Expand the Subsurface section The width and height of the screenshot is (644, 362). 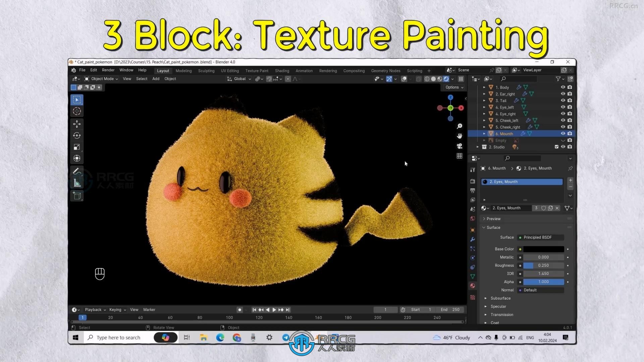point(500,298)
